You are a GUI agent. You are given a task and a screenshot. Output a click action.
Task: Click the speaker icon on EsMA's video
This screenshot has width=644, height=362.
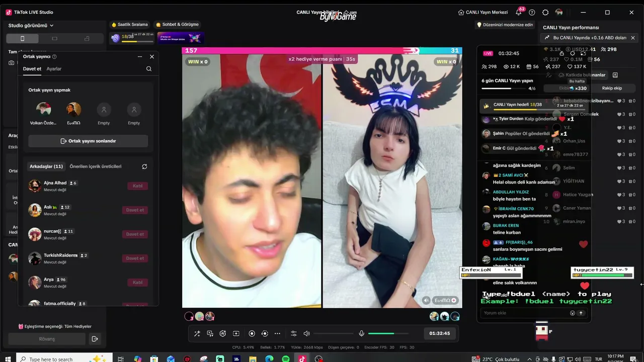[426, 300]
